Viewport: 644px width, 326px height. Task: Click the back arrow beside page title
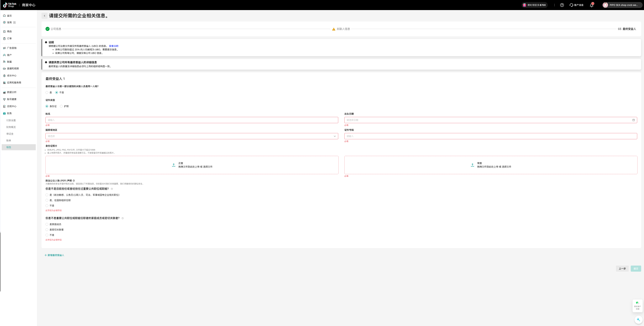coord(44,16)
